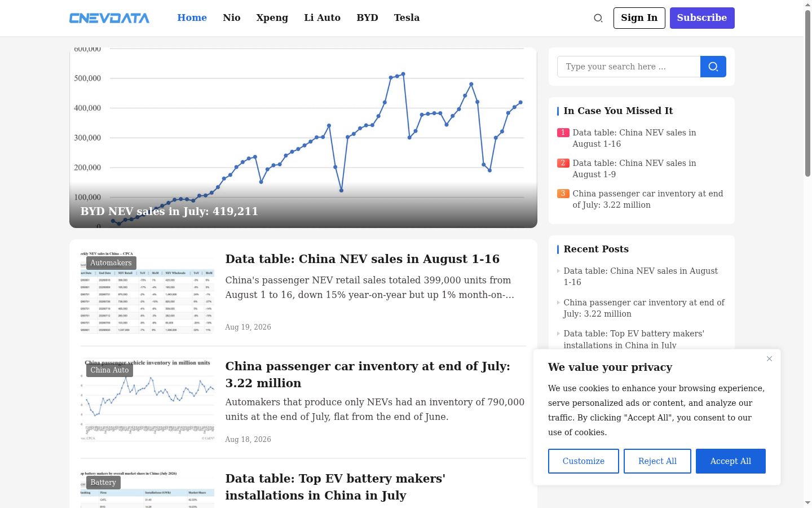Image resolution: width=812 pixels, height=508 pixels.
Task: Click Accept All cookies button
Action: pyautogui.click(x=731, y=461)
